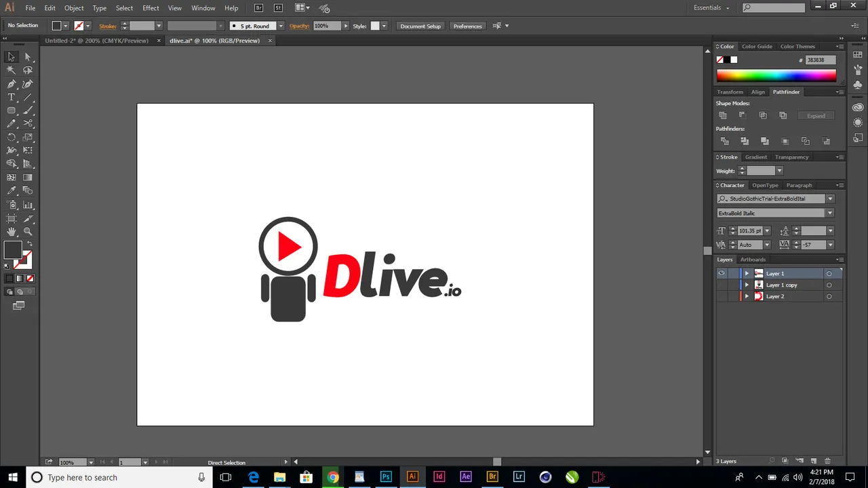Select the Eyedropper tool

pyautogui.click(x=12, y=191)
